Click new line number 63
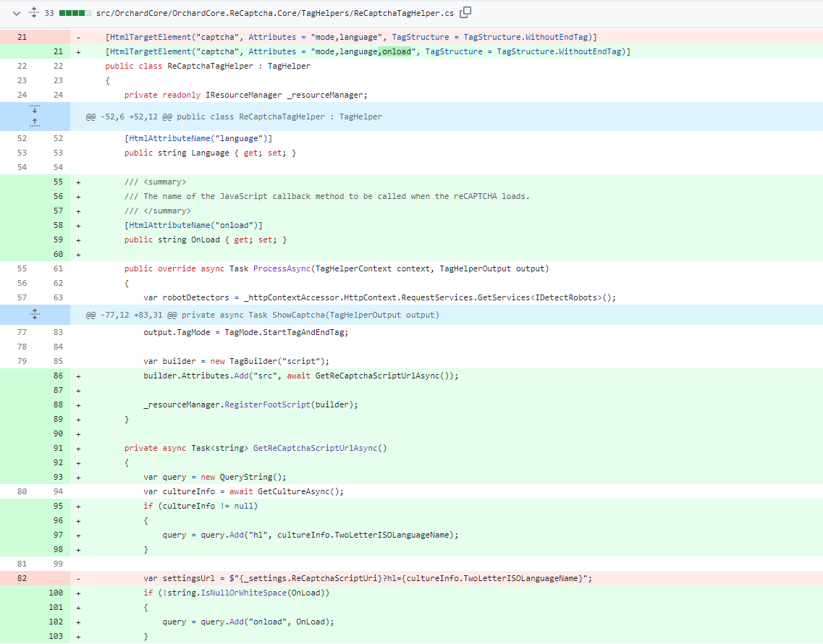 [x=58, y=297]
